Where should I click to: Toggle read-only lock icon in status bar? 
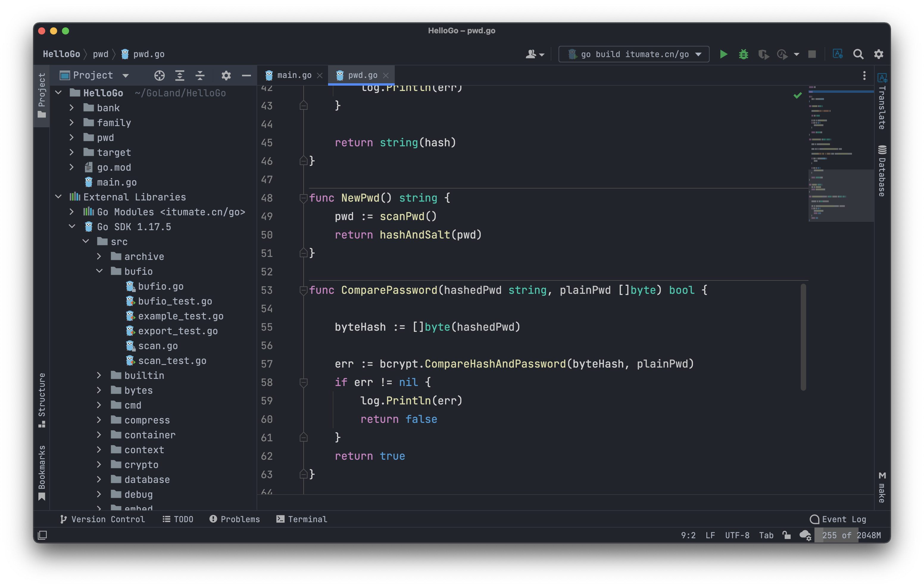pos(786,535)
